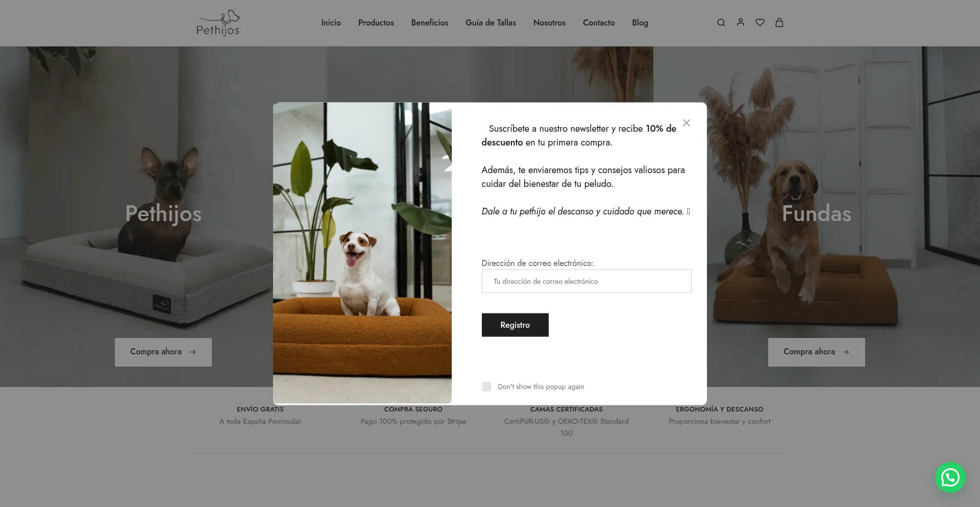980x507 pixels.
Task: Enable "Don't show this popup again" checkbox
Action: pos(486,387)
